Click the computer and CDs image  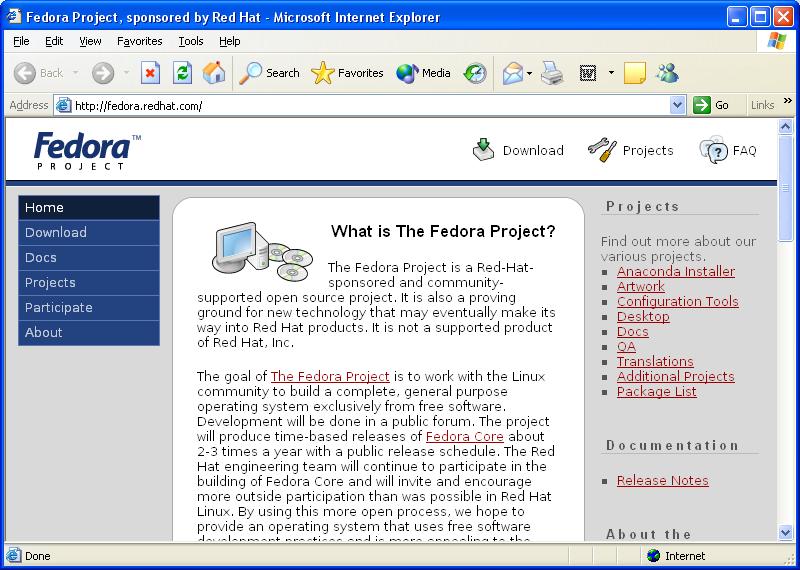(x=262, y=251)
